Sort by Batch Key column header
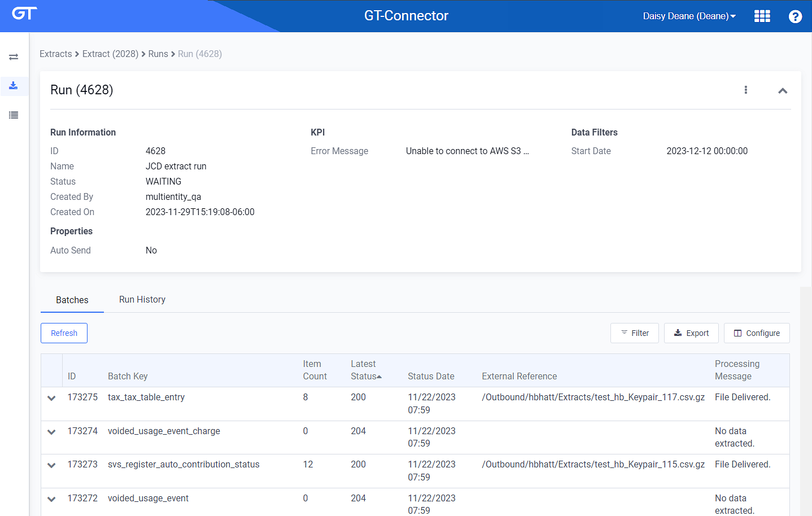The width and height of the screenshot is (812, 516). click(x=128, y=376)
